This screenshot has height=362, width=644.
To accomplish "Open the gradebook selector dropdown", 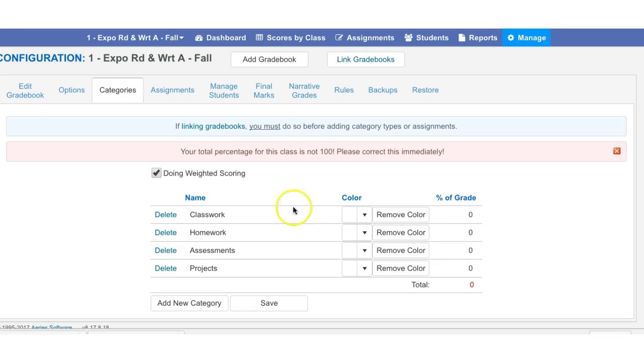I will [x=135, y=38].
